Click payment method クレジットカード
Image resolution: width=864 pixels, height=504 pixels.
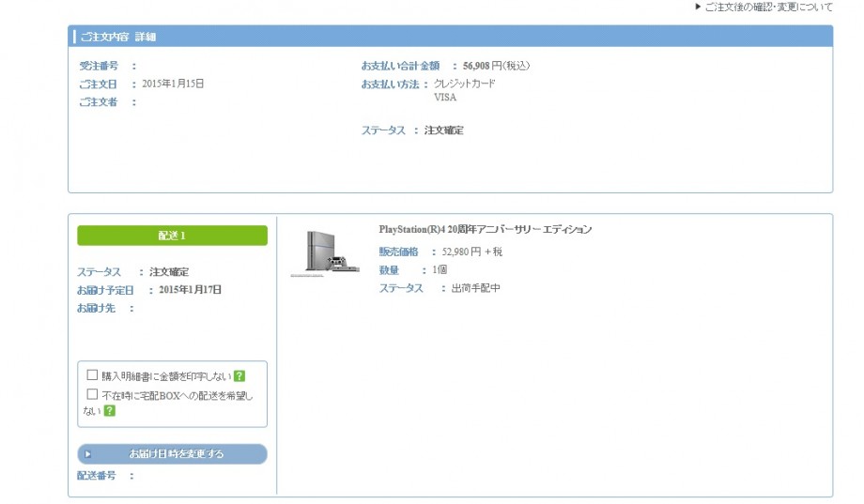tap(465, 84)
